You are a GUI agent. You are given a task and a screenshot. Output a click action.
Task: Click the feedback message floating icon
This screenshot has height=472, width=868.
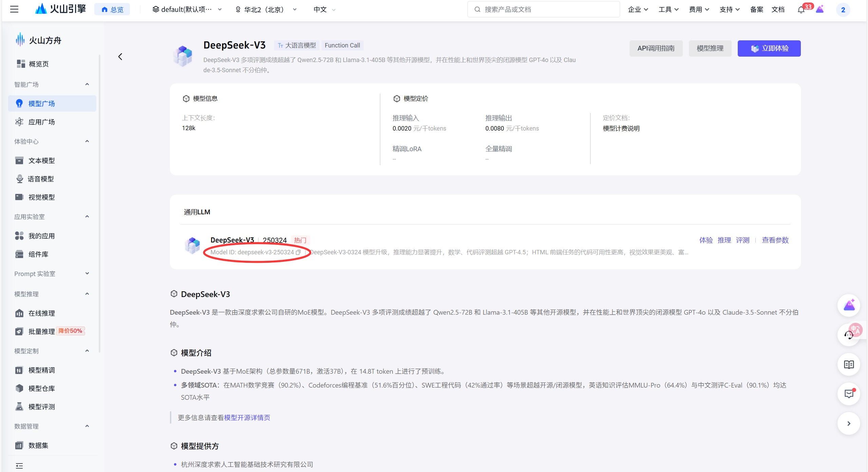(x=848, y=394)
